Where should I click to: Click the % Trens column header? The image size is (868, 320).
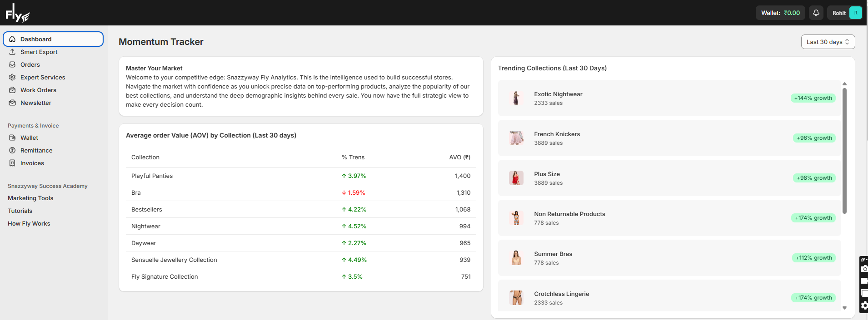353,157
